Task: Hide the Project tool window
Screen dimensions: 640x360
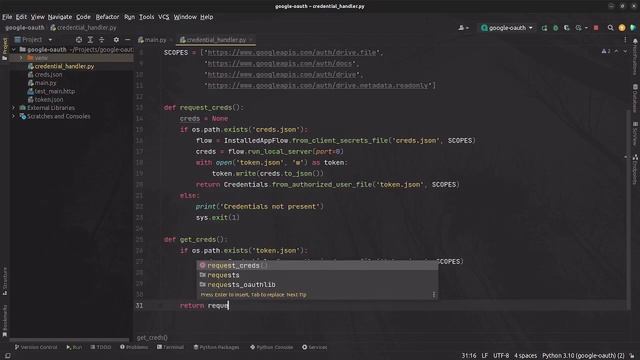Action: tap(127, 40)
